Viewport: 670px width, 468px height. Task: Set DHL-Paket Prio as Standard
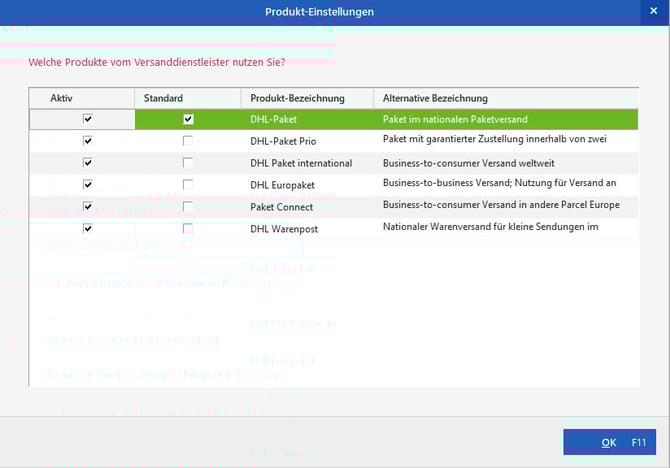[188, 141]
